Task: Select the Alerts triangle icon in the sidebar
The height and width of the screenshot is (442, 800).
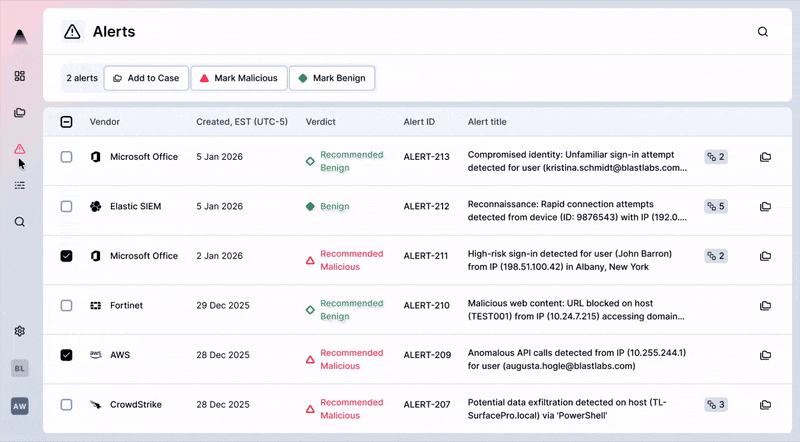Action: (x=20, y=149)
